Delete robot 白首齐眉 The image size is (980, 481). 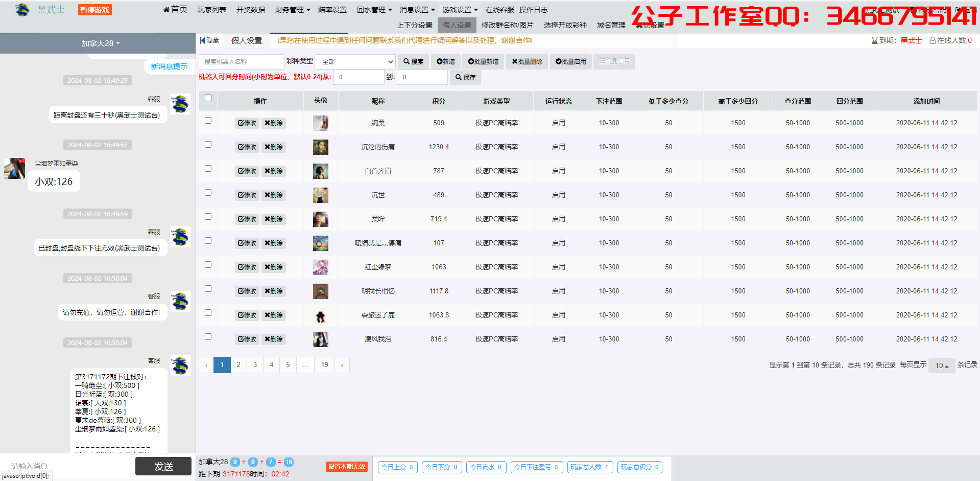[274, 171]
